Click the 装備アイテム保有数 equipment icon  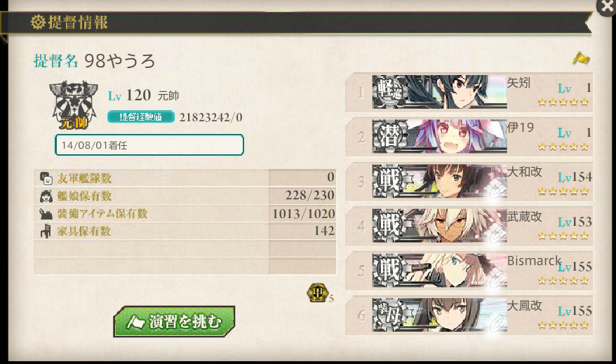click(x=46, y=214)
